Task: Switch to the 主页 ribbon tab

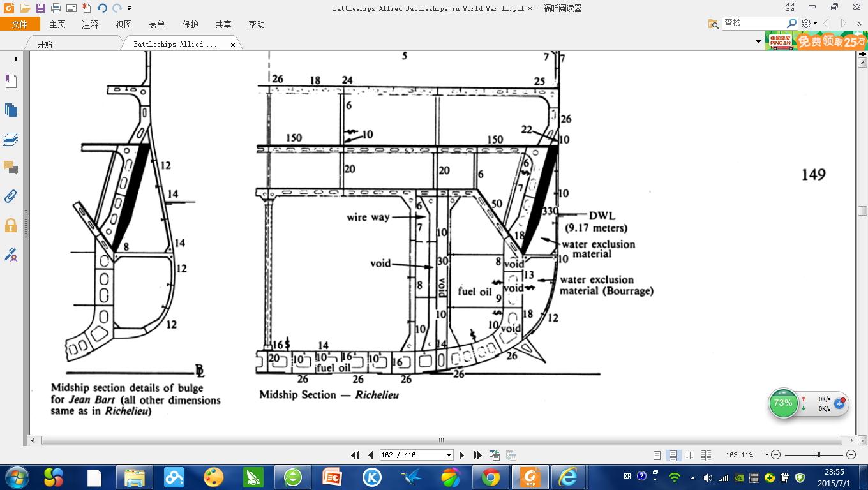Action: (x=57, y=24)
